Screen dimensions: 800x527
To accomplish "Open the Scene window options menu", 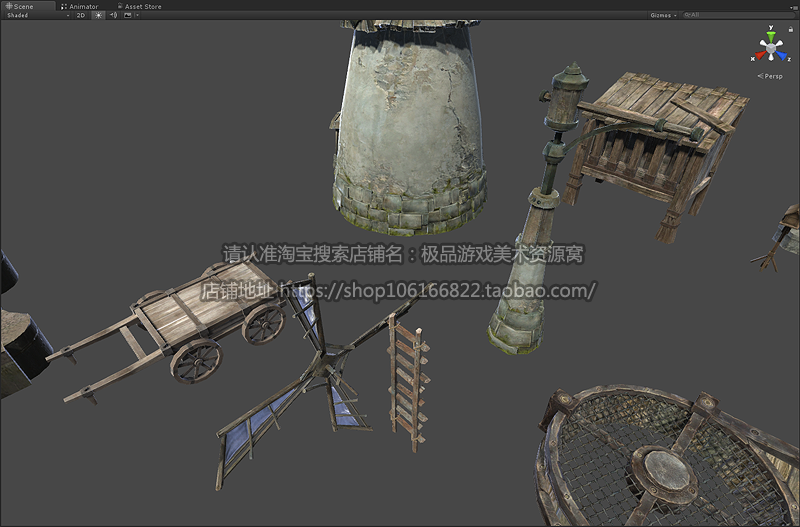I will [796, 7].
